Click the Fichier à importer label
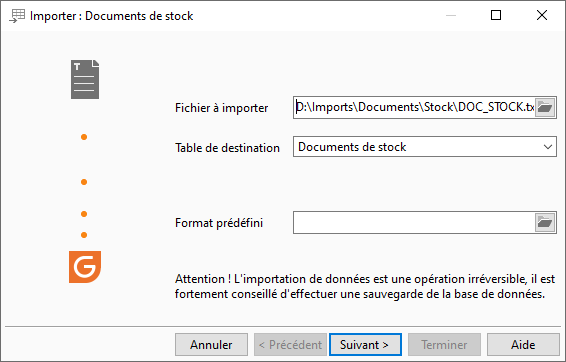Screen dimensions: 566x362 click(222, 108)
